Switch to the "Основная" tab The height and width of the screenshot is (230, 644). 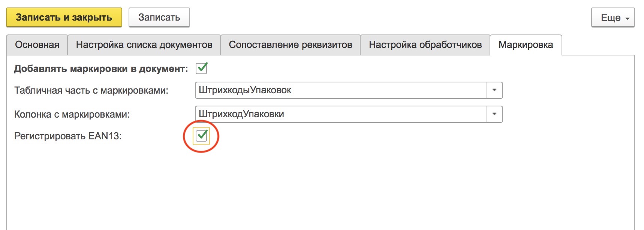click(x=37, y=45)
